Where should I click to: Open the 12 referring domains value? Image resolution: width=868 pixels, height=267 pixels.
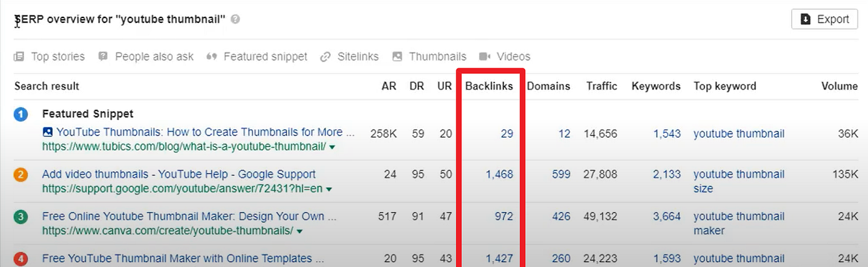click(564, 133)
